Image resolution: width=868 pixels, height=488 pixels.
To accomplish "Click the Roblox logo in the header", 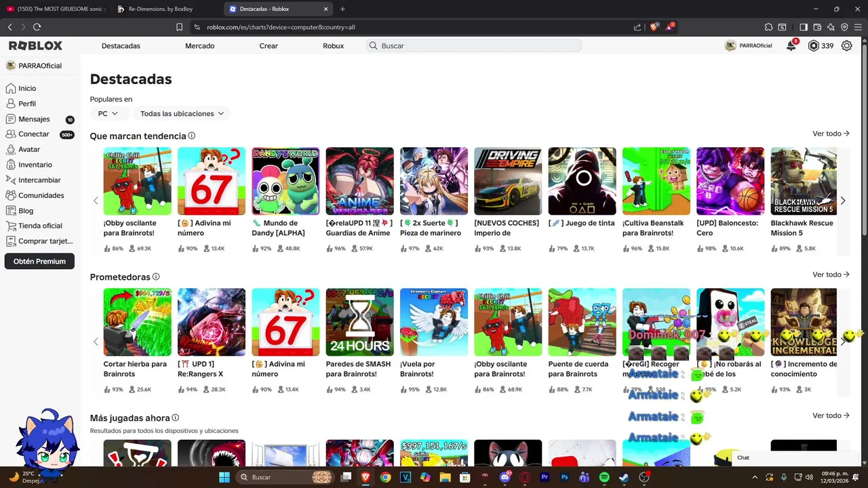I will (35, 45).
